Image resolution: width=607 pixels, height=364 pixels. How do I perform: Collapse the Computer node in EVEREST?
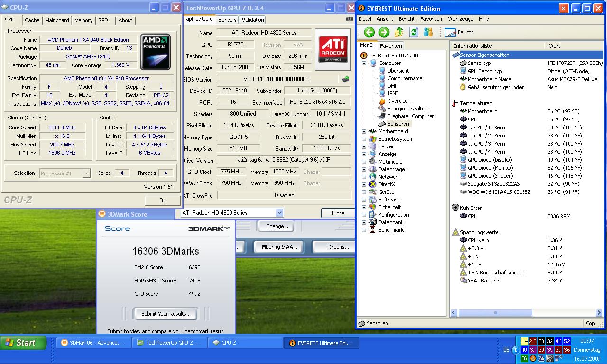click(x=364, y=63)
